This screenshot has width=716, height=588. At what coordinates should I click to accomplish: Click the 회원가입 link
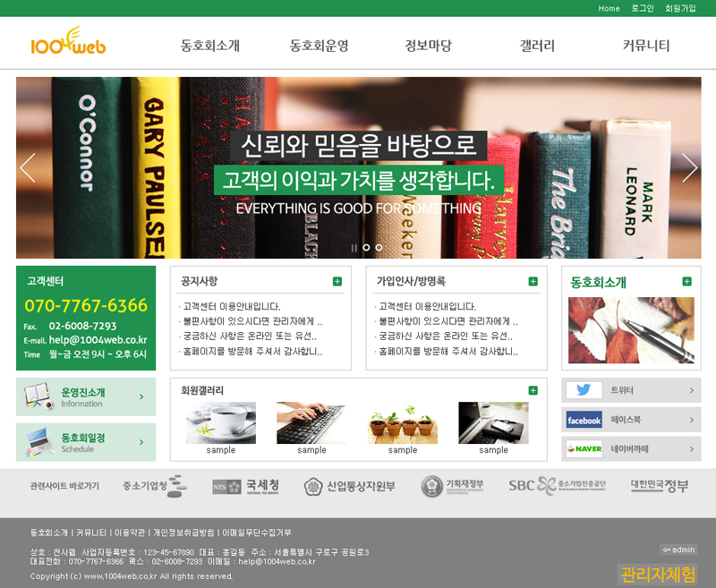pyautogui.click(x=680, y=8)
